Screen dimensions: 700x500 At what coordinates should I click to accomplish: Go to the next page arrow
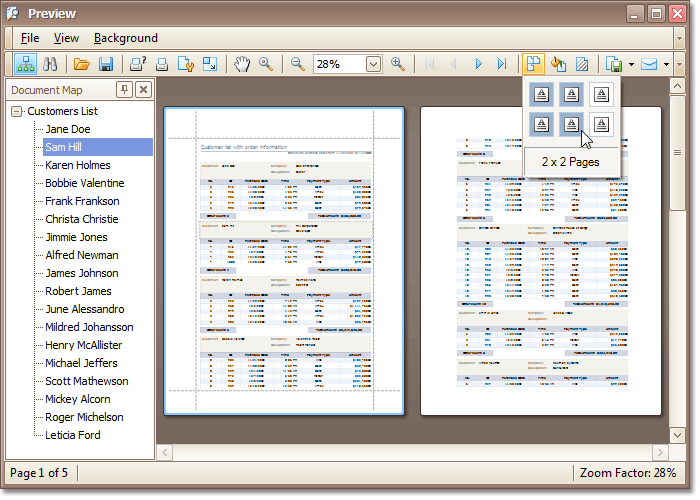pyautogui.click(x=479, y=64)
